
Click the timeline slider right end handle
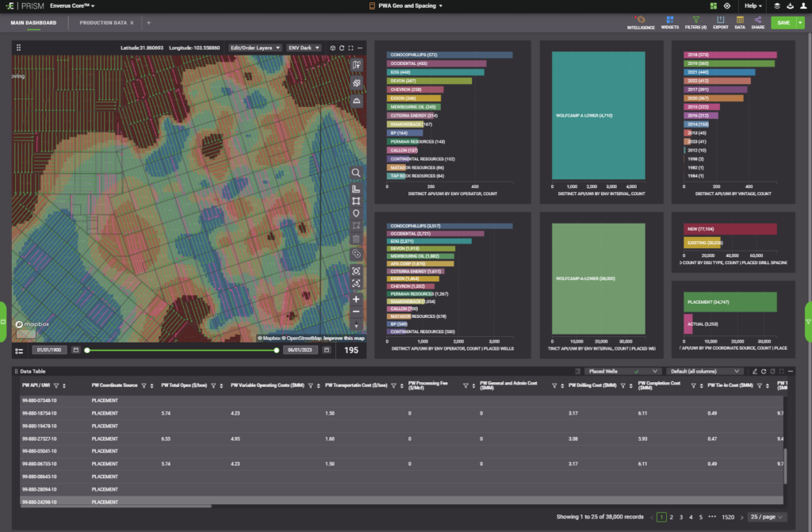point(277,350)
